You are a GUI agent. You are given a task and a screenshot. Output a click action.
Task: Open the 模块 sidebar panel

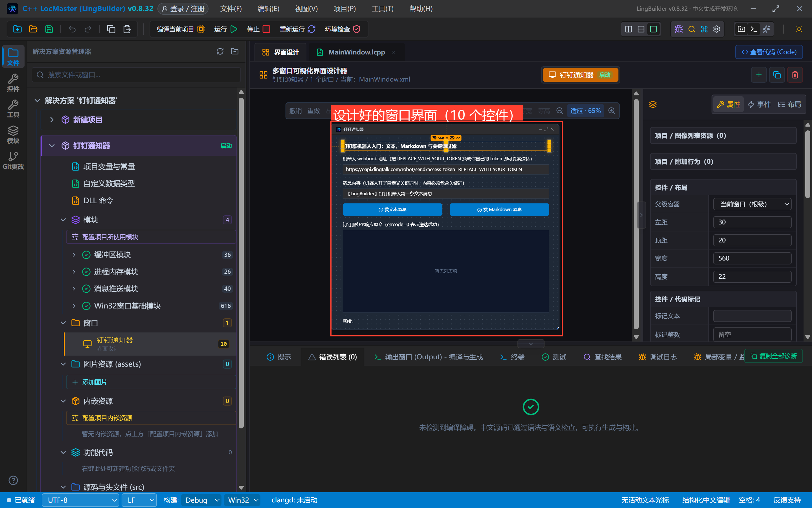13,134
